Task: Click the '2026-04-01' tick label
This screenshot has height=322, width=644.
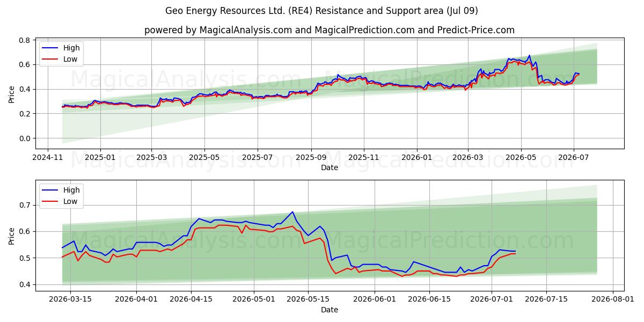Action: coord(135,299)
